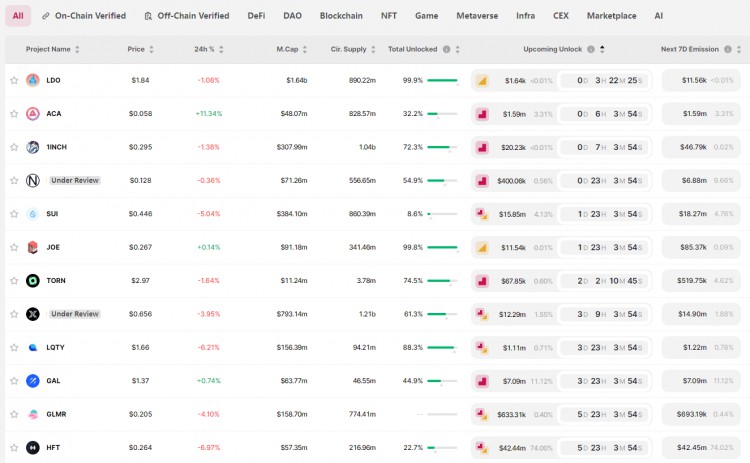Click LDO's 99.9% unlocked progress bar
Viewport: 750px width, 463px height.
tap(442, 80)
